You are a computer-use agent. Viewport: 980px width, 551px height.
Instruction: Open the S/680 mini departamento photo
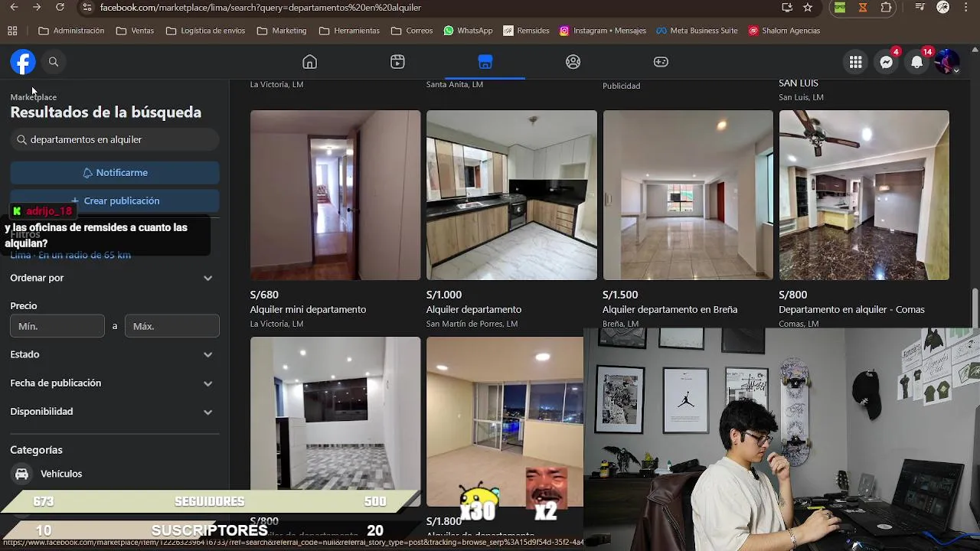pos(335,195)
